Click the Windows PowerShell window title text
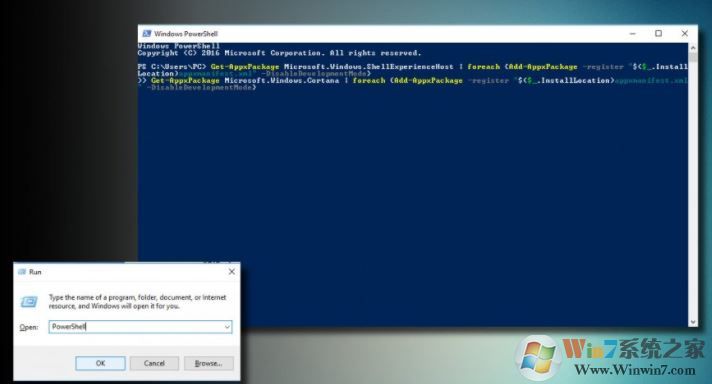This screenshot has width=712, height=384. tap(186, 34)
